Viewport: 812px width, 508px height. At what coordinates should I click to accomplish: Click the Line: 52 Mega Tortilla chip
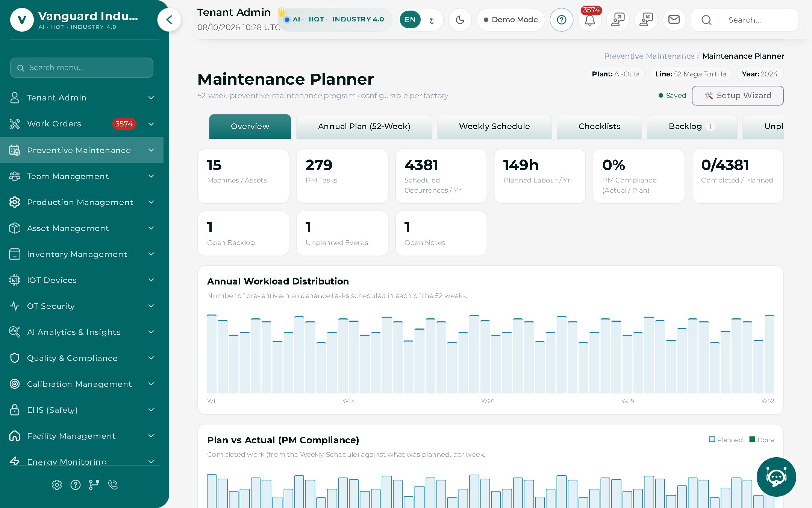[x=691, y=74]
